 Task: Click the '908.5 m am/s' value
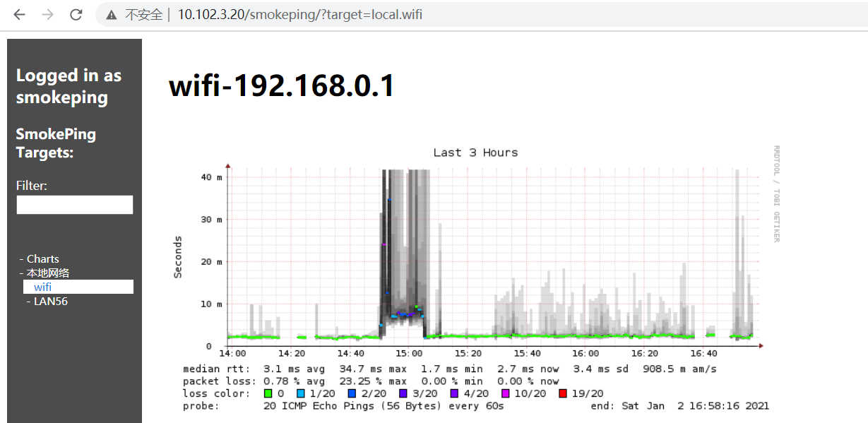coord(679,369)
